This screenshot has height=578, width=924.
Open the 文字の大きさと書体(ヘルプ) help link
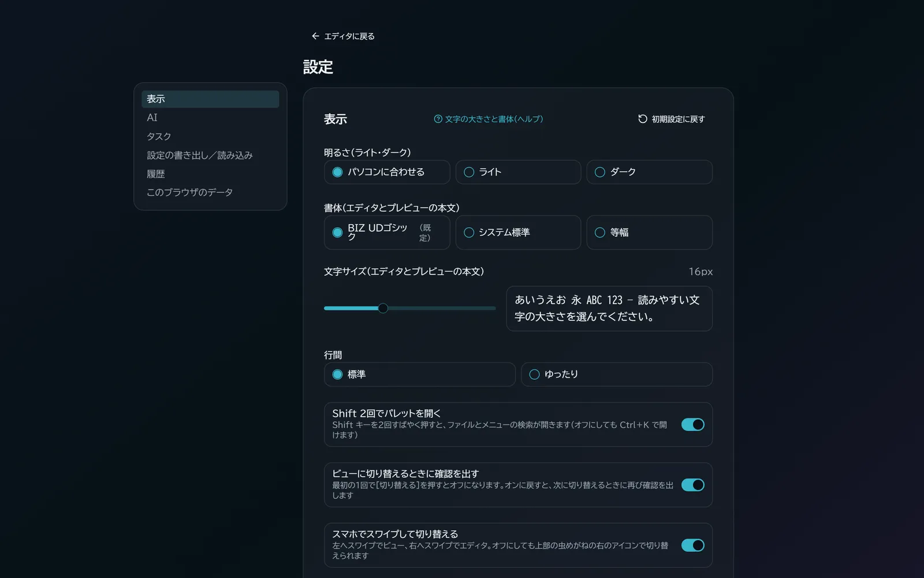click(x=489, y=119)
